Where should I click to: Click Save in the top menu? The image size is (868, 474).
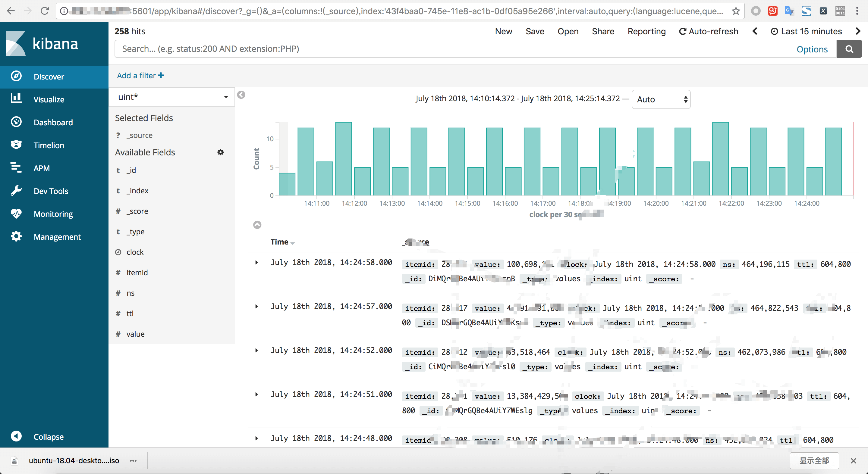tap(535, 31)
